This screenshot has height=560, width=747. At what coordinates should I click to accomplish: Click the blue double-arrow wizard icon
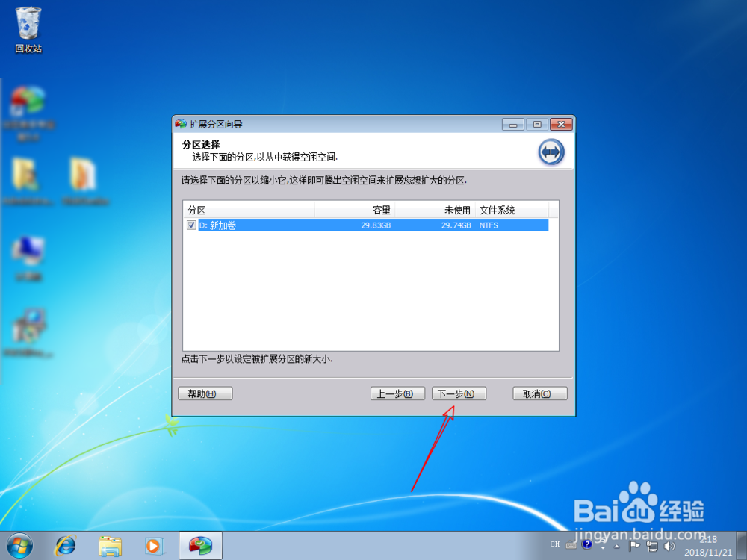[x=551, y=152]
